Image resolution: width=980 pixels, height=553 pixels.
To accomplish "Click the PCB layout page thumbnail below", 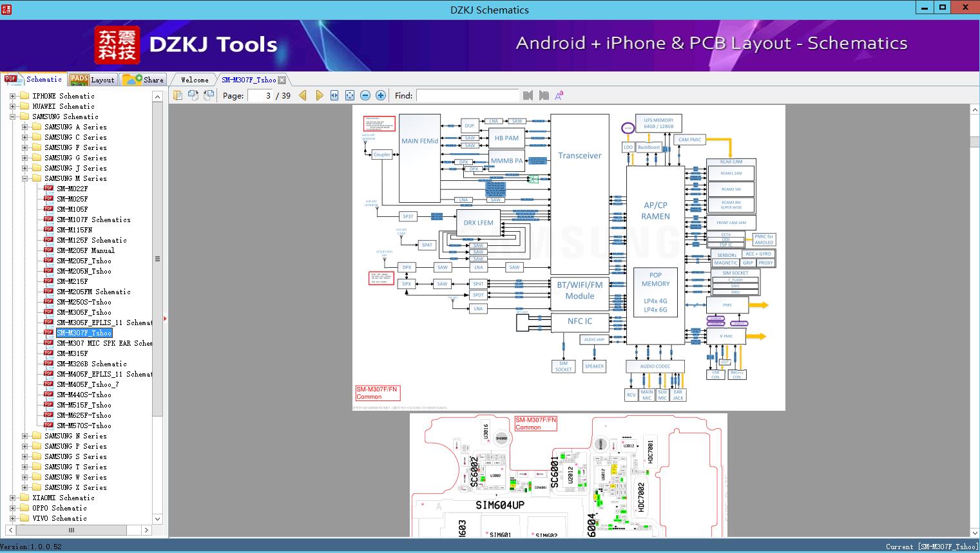I will [x=568, y=475].
